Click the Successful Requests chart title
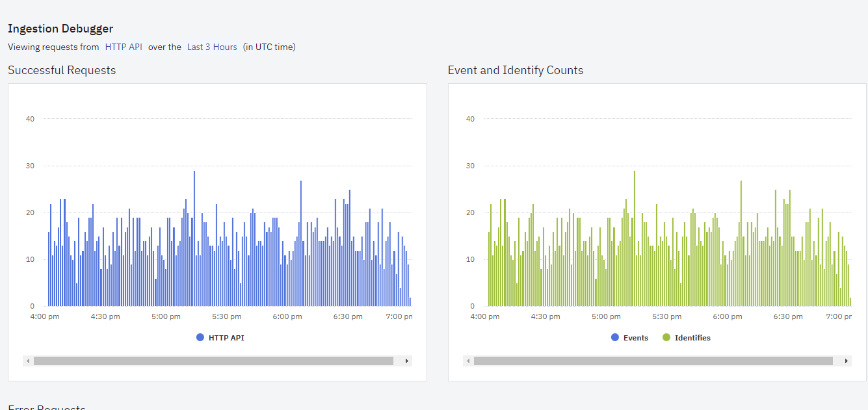The image size is (868, 410). tap(62, 70)
